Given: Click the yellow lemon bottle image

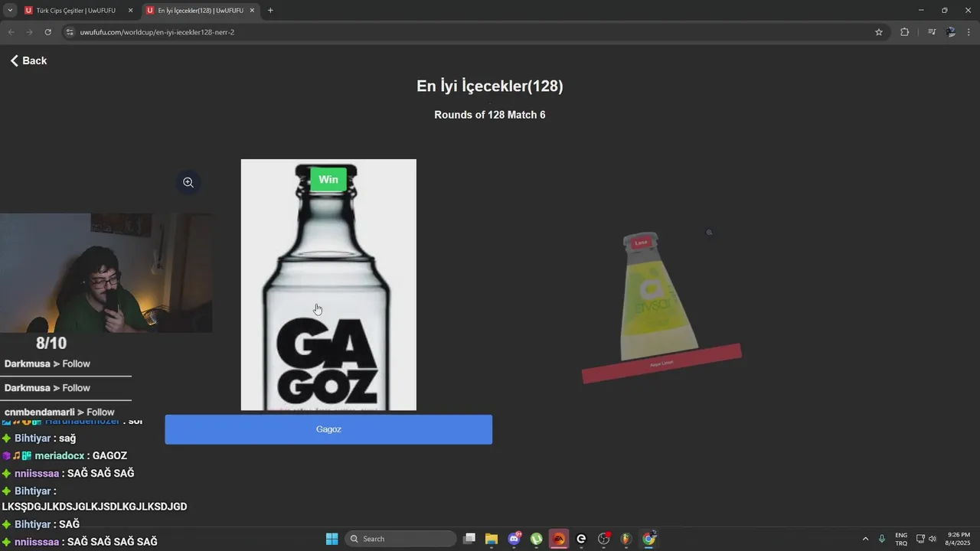Looking at the screenshot, I should pos(658,297).
